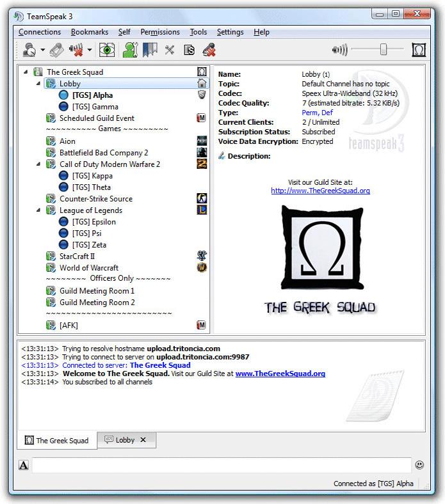445x504 pixels.
Task: Click the text format A icon
Action: 24,465
